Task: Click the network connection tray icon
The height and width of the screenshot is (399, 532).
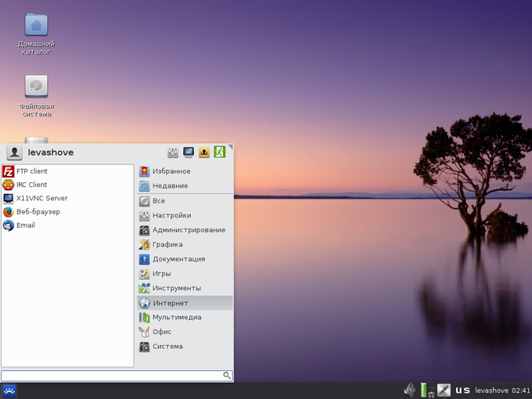Action: click(x=444, y=390)
